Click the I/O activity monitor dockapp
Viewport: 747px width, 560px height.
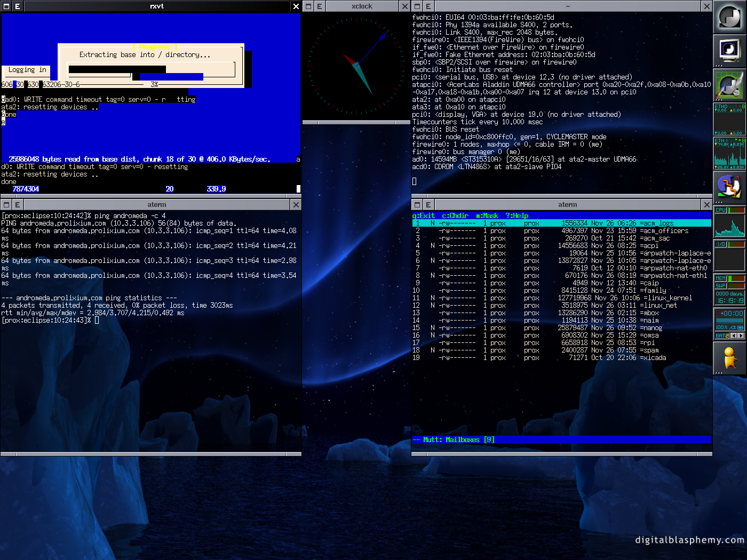tap(729, 256)
